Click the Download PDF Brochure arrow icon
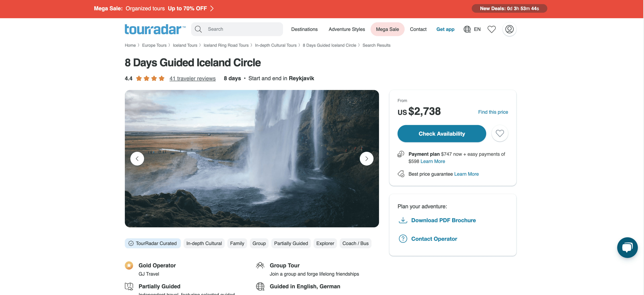644x295 pixels. 403,220
